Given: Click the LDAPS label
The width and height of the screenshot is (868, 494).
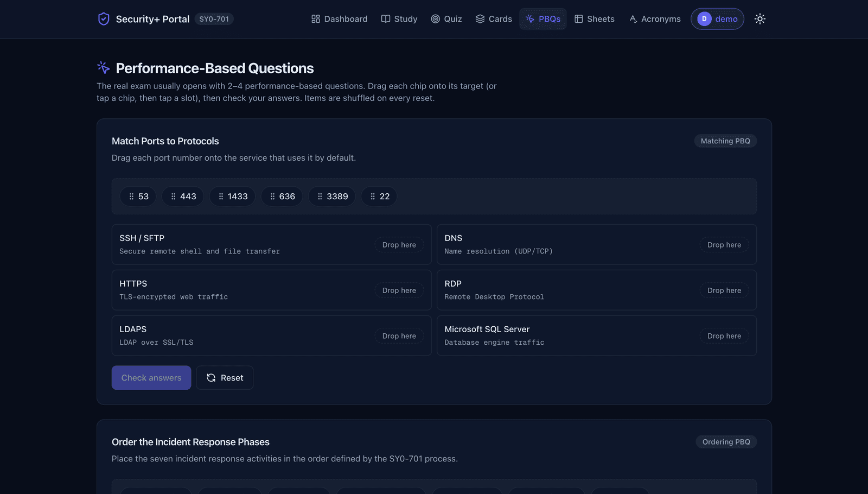Looking at the screenshot, I should tap(133, 330).
